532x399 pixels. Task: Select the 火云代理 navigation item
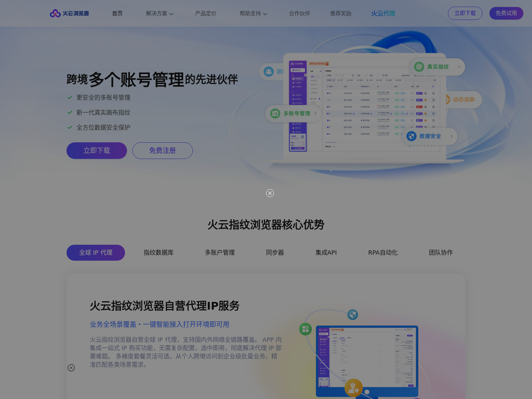pyautogui.click(x=383, y=14)
